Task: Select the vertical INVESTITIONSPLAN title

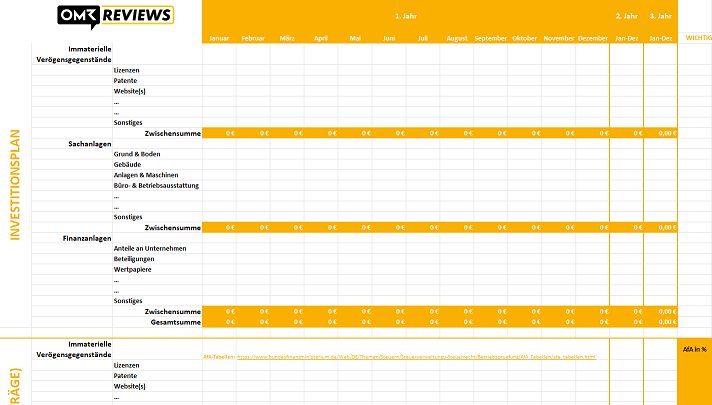Action: [15, 185]
